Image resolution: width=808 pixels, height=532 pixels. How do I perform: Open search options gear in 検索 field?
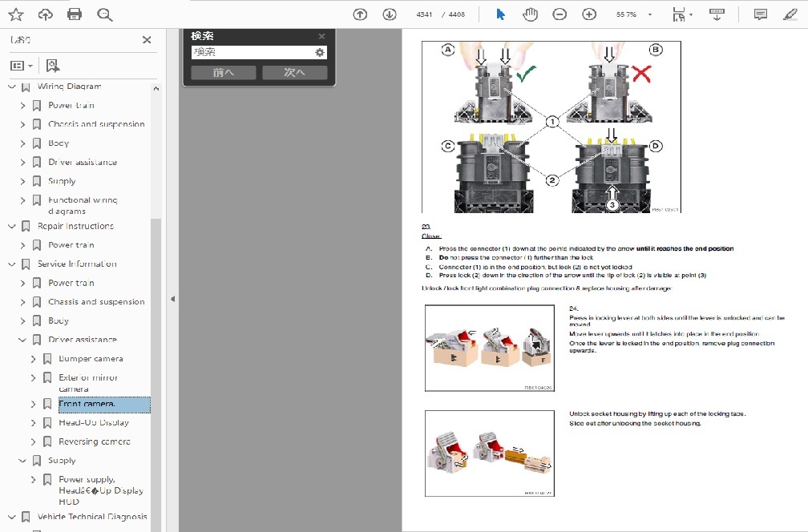click(320, 51)
